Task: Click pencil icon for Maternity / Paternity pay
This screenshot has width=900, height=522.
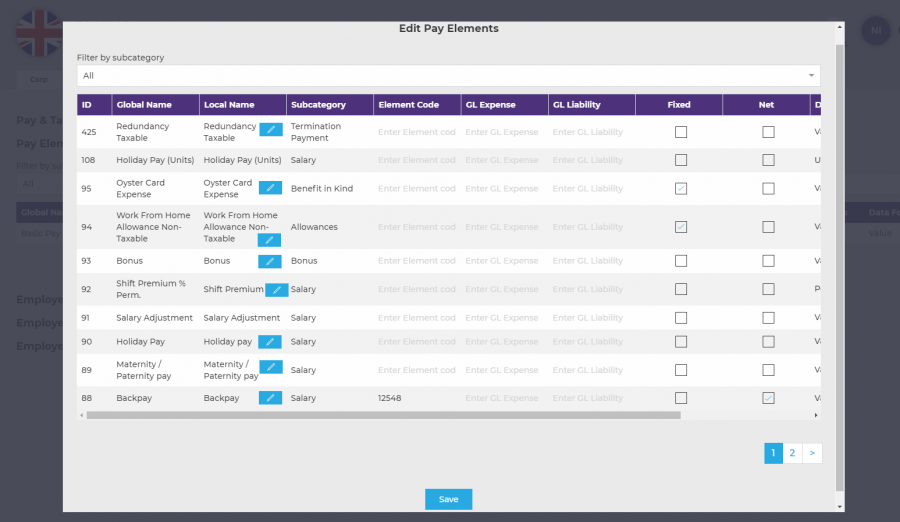Action: [271, 367]
